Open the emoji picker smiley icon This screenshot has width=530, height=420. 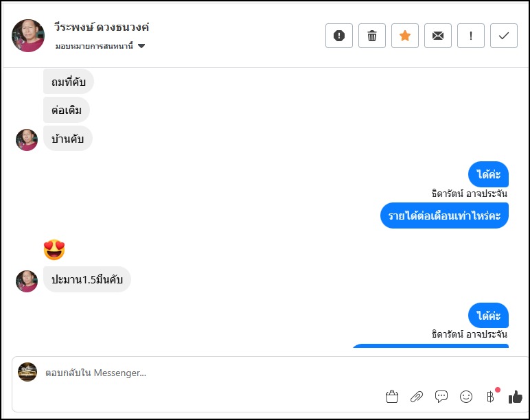466,397
